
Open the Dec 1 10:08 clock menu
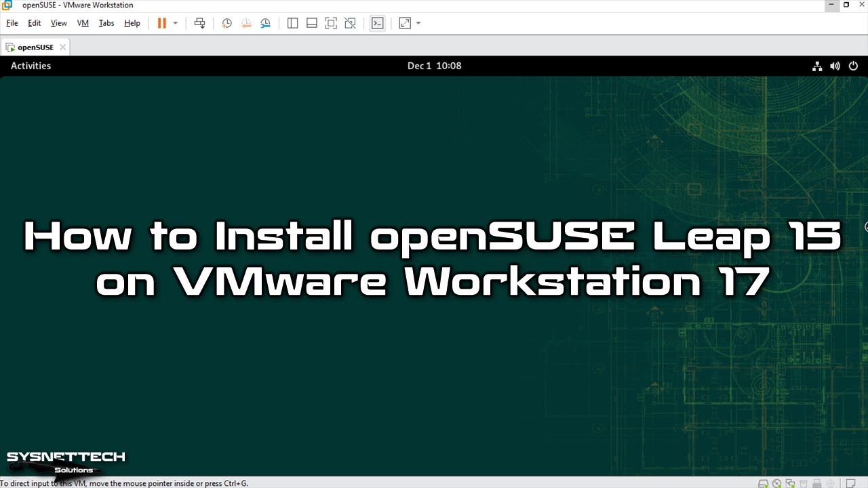click(434, 66)
